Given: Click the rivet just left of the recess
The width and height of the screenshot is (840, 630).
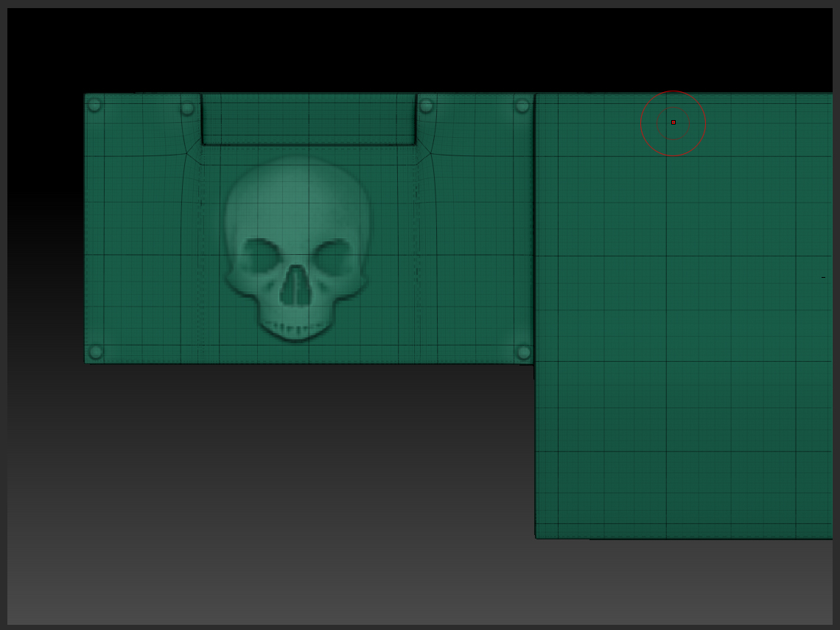Looking at the screenshot, I should (187, 109).
